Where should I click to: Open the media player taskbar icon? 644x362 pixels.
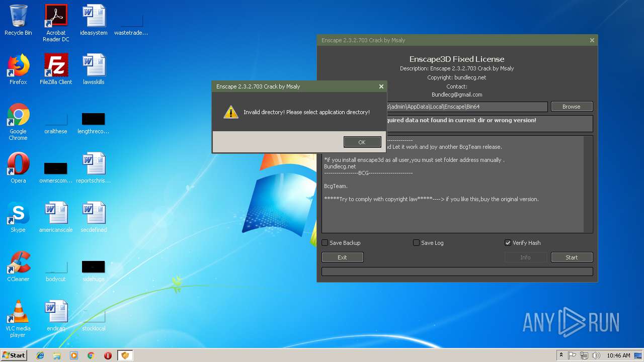(74, 355)
